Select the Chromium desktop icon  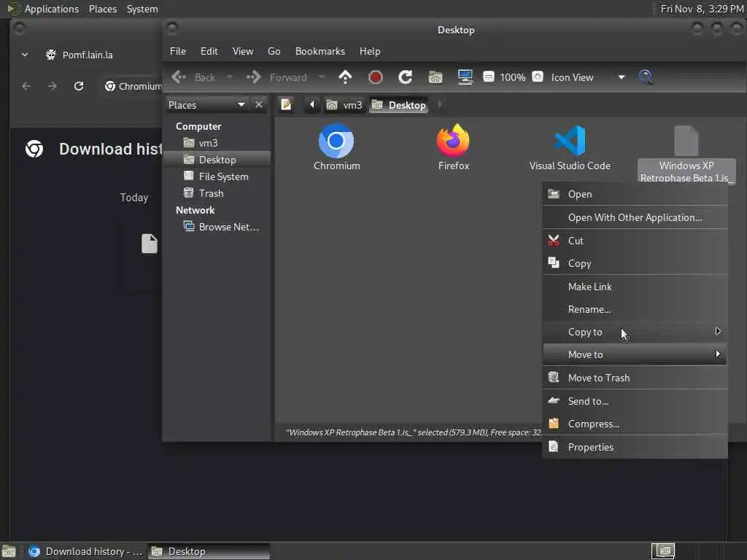336,147
